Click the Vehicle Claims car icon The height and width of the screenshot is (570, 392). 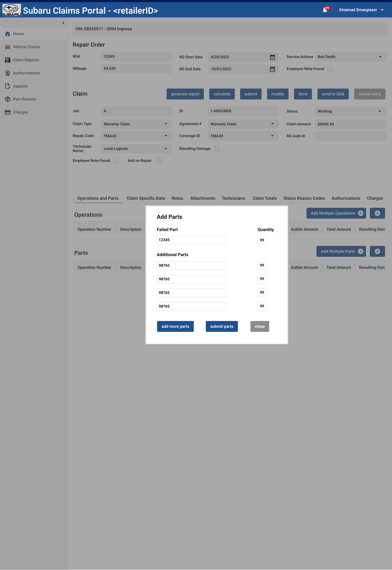click(x=8, y=47)
